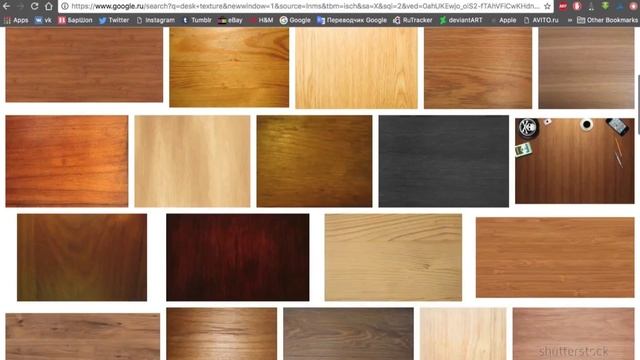The width and height of the screenshot is (640, 360).
Task: Open the Other Bookmarks folder
Action: (607, 20)
